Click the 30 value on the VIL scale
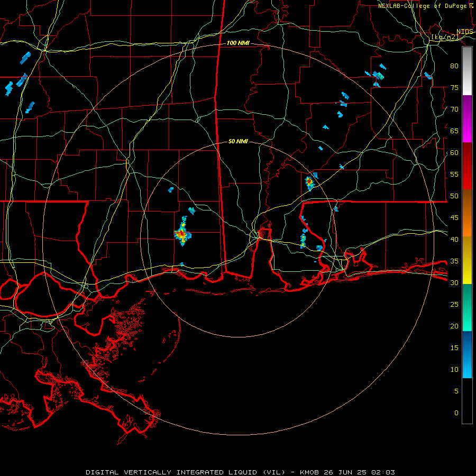Viewport: 476px width, 476px height. point(454,283)
